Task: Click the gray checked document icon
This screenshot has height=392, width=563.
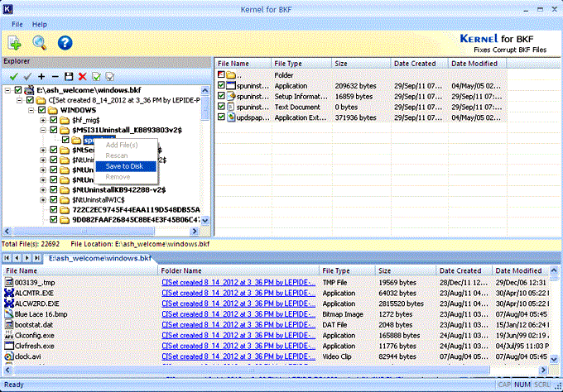Action: (110, 76)
